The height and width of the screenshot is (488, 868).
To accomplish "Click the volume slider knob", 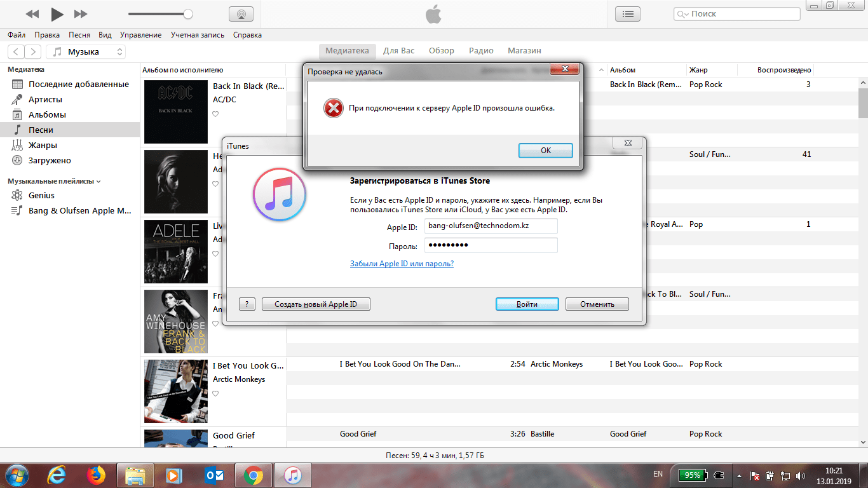I will [188, 13].
